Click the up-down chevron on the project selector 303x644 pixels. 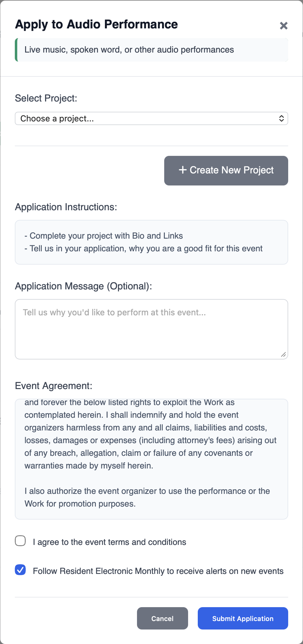(x=282, y=118)
